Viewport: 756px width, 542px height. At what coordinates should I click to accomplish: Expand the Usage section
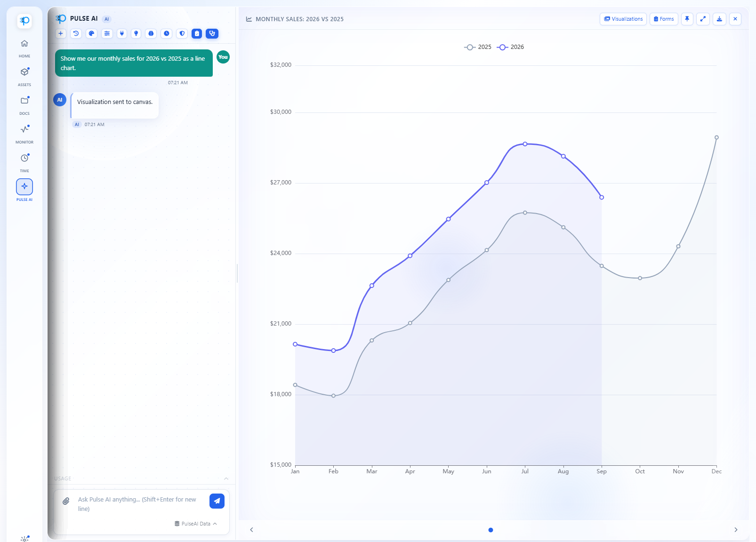[141, 478]
